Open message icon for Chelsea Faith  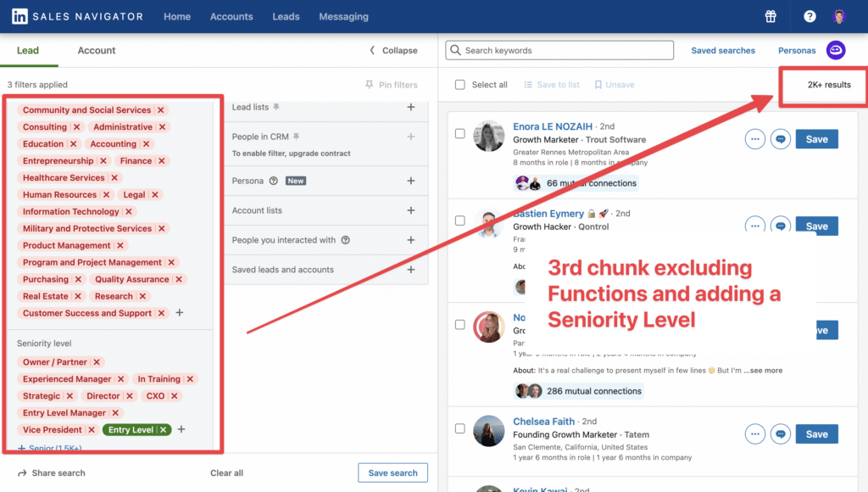coord(781,433)
